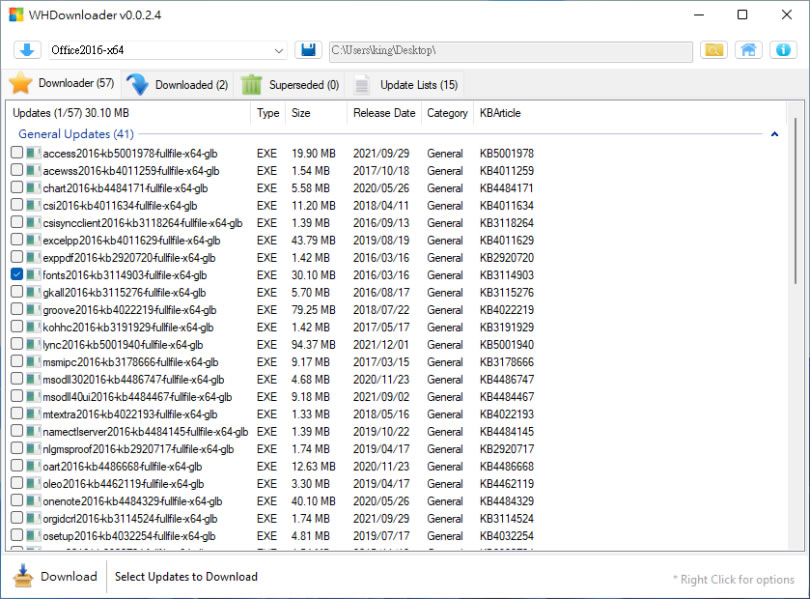Click the download path field C:\Users\king\Desktop\
810x599 pixels.
tap(510, 51)
